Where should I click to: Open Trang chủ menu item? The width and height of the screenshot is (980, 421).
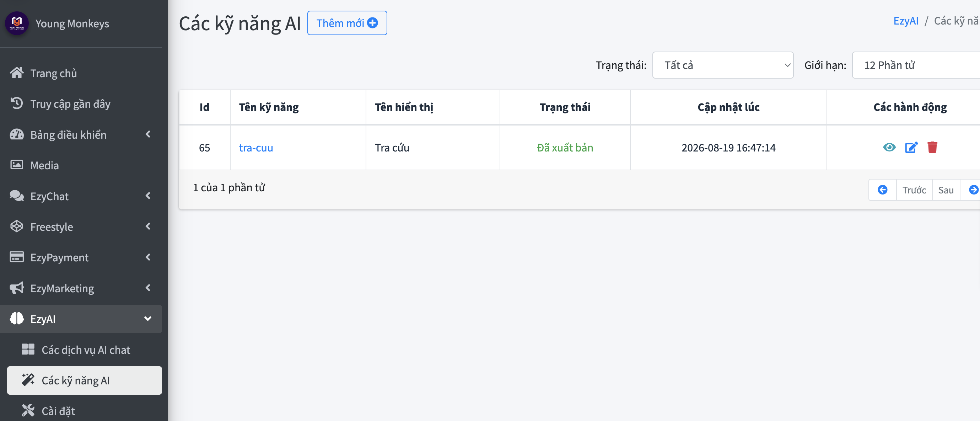pyautogui.click(x=81, y=73)
